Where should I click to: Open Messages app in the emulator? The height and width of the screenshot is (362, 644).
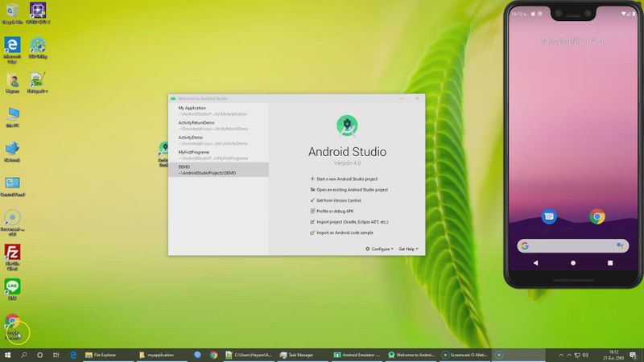[549, 216]
